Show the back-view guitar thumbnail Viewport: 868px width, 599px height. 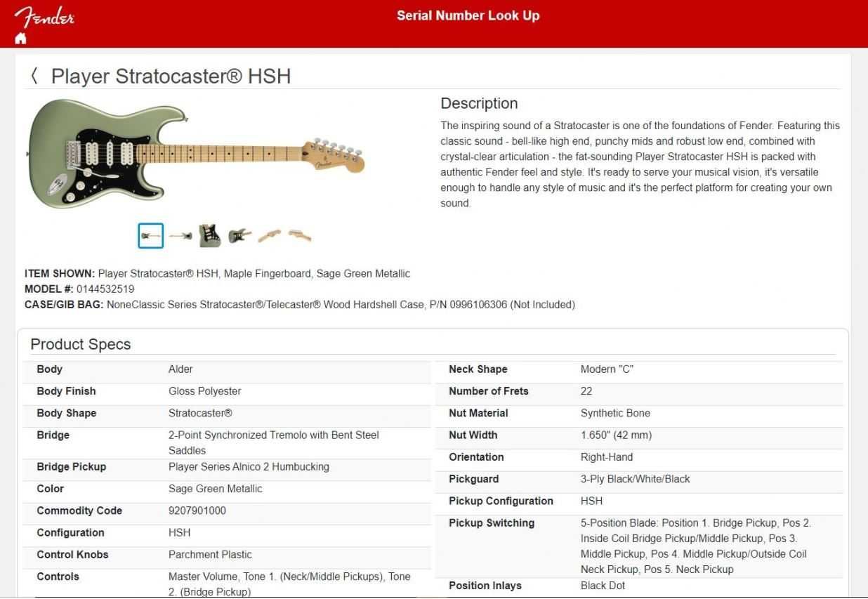[180, 236]
